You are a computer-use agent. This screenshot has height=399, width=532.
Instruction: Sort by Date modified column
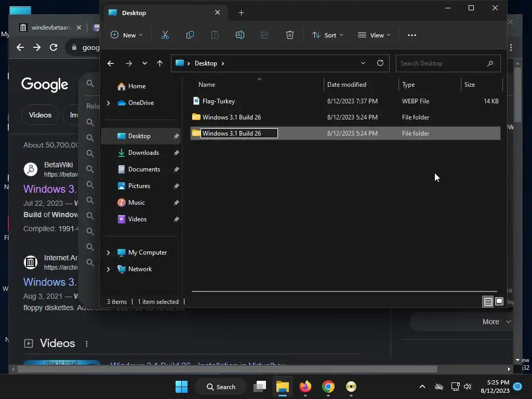tap(347, 85)
